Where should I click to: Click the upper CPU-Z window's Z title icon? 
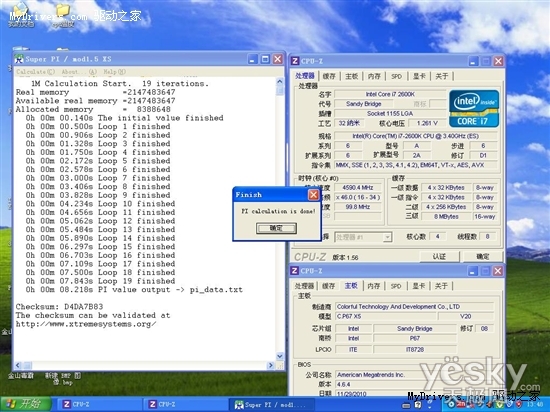click(295, 61)
